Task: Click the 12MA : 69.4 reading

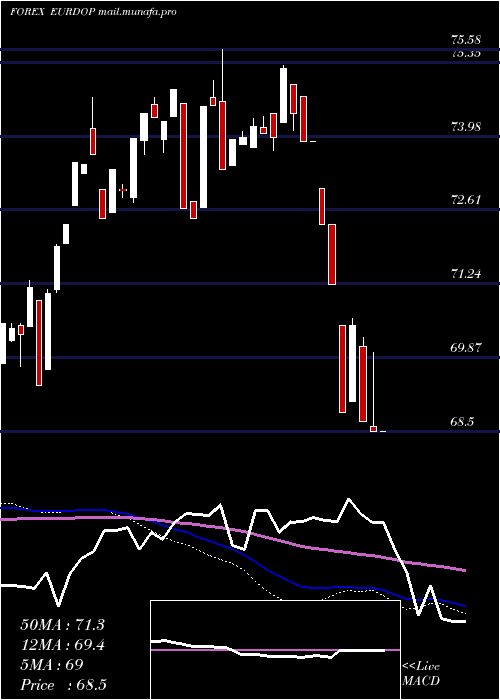Action: tap(62, 645)
